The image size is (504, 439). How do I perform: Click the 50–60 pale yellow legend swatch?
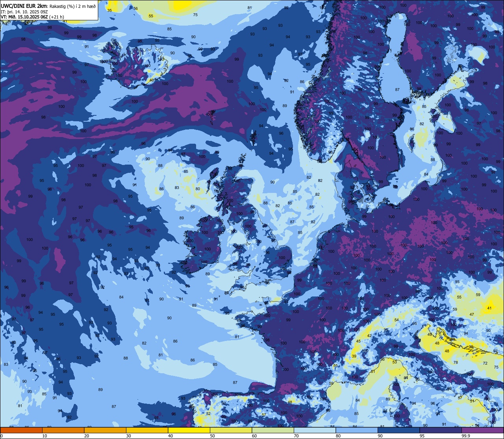(x=231, y=430)
